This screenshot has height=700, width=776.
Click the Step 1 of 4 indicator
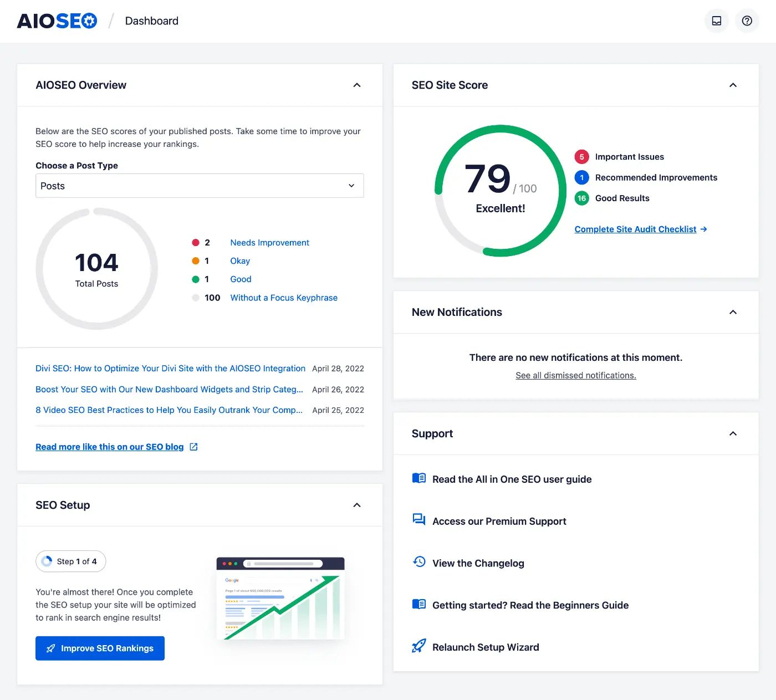click(70, 561)
